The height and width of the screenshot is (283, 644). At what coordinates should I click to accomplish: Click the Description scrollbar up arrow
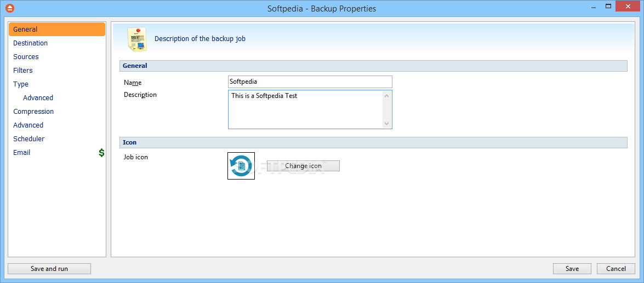click(x=387, y=96)
